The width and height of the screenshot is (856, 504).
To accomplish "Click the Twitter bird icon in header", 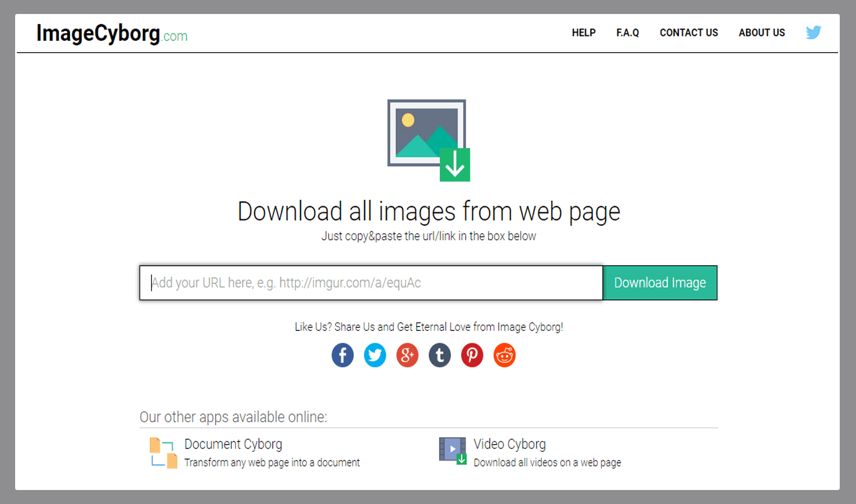I will point(813,32).
